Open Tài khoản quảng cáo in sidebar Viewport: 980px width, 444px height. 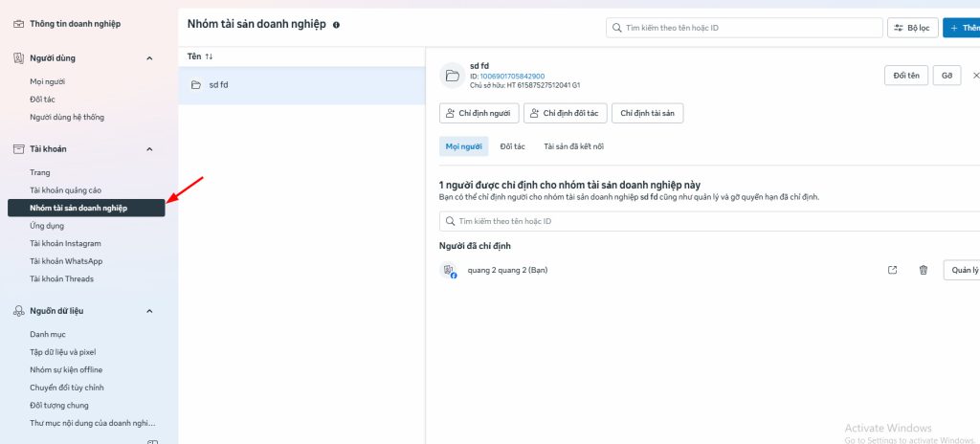point(65,190)
